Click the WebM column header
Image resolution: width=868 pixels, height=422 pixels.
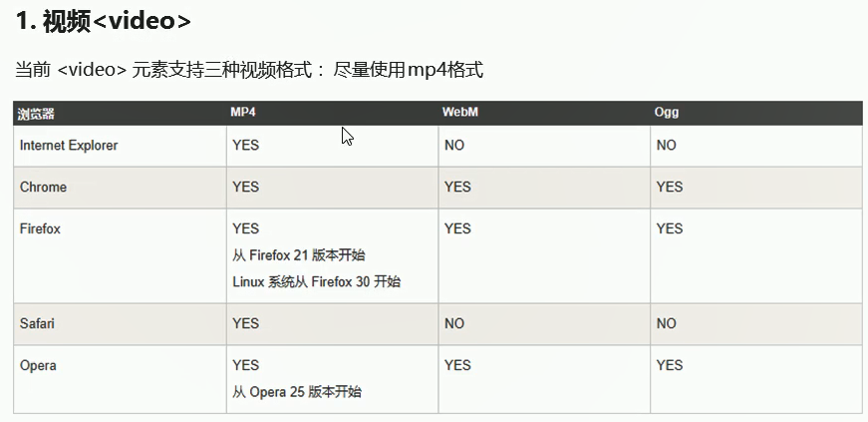[x=460, y=113]
